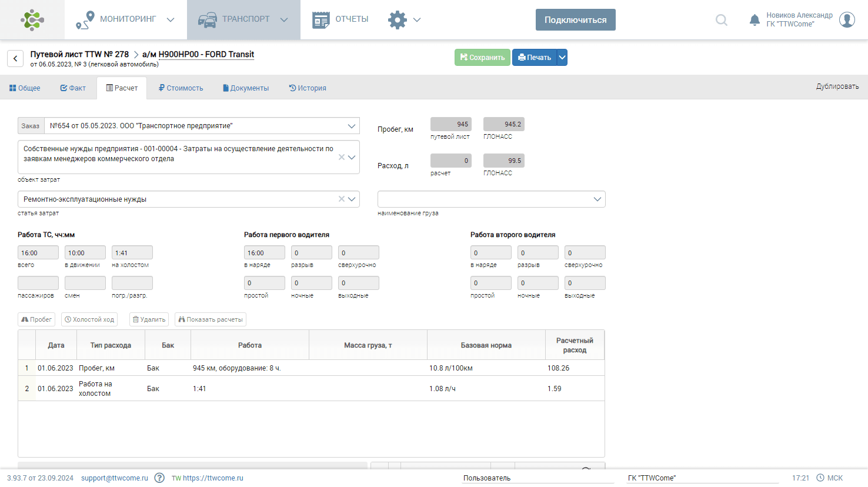Click first driver разрыв field

[312, 252]
